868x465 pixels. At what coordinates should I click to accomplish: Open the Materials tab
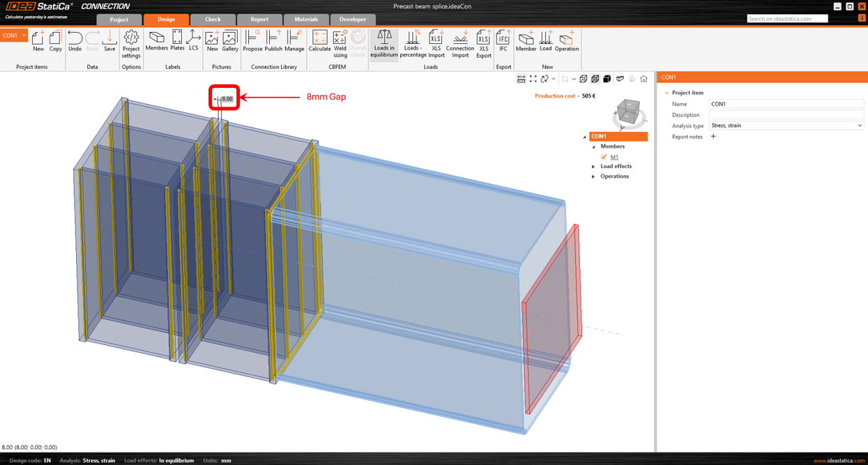pos(306,20)
